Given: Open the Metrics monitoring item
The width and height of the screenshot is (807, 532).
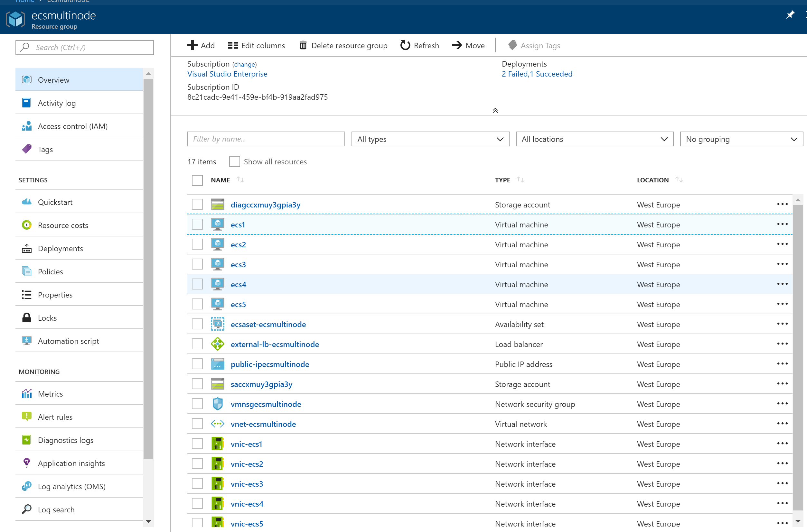Looking at the screenshot, I should coord(79,394).
